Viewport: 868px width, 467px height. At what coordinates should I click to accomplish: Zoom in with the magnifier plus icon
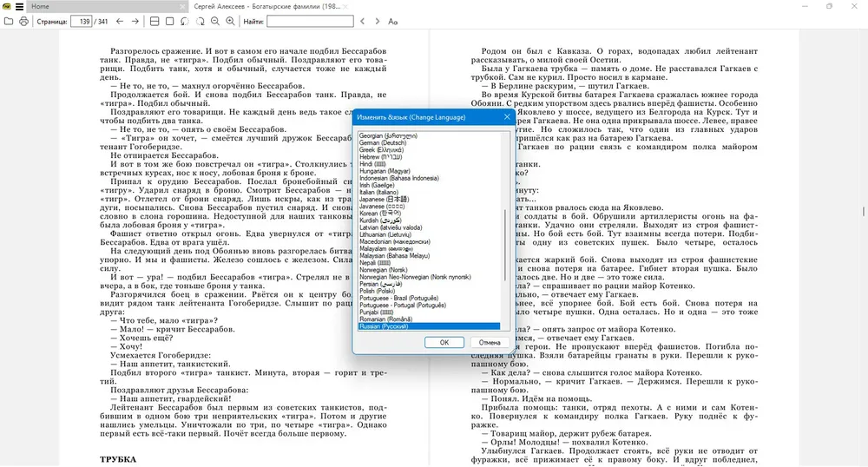click(230, 22)
